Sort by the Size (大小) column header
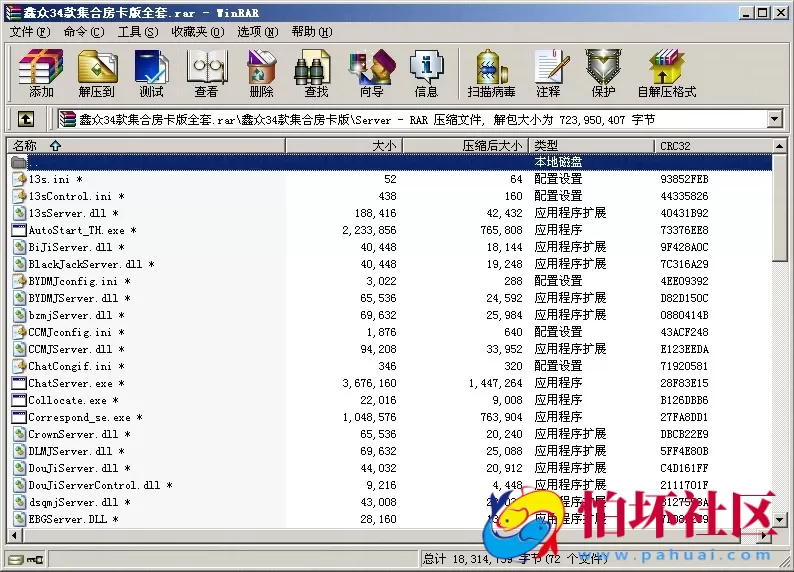The width and height of the screenshot is (794, 572). pos(344,146)
